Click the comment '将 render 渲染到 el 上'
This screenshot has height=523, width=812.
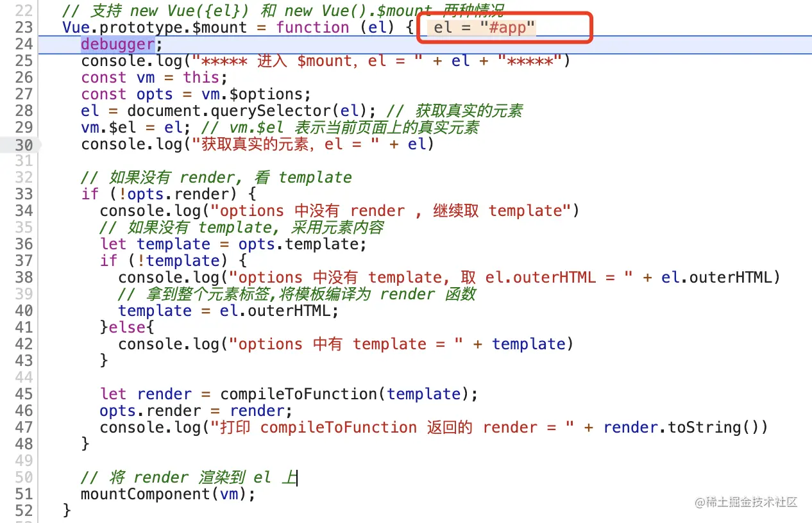[189, 477]
